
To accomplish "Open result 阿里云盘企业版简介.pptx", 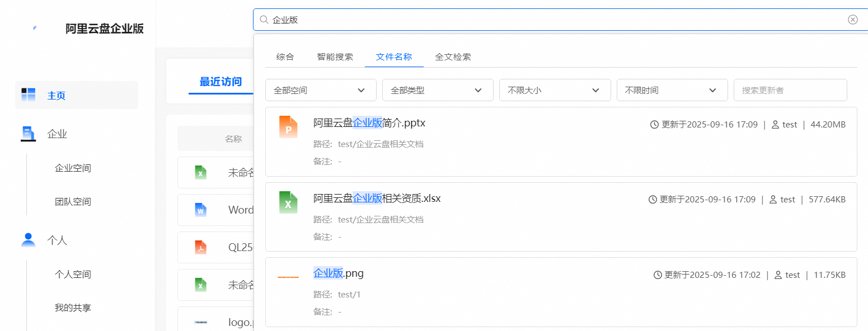I will [x=369, y=123].
